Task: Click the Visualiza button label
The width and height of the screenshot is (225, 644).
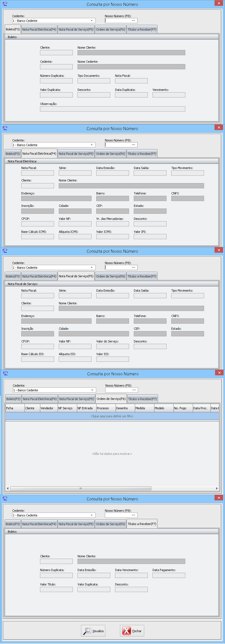Action: click(98, 631)
